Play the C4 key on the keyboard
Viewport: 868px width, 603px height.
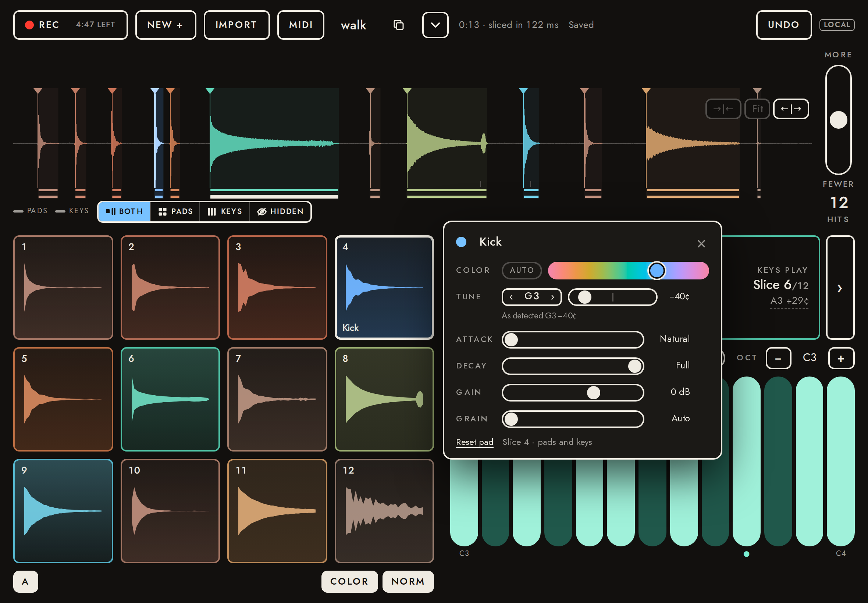click(840, 461)
